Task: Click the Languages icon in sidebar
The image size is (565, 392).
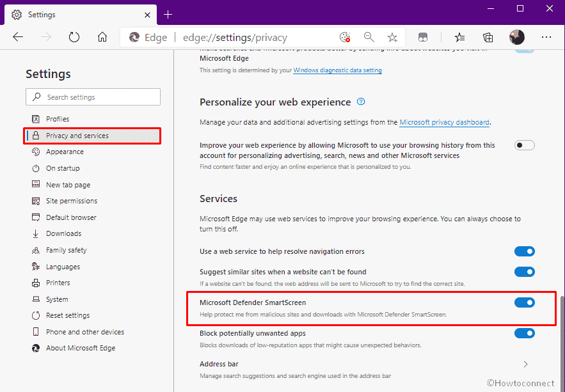Action: 36,267
